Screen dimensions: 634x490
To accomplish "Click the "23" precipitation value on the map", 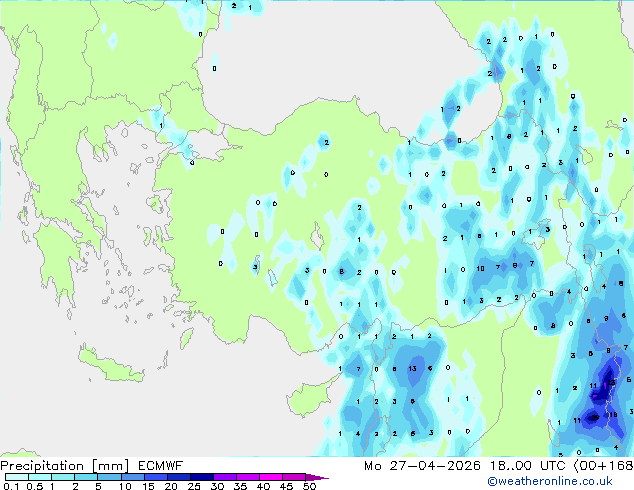I will tap(611, 382).
